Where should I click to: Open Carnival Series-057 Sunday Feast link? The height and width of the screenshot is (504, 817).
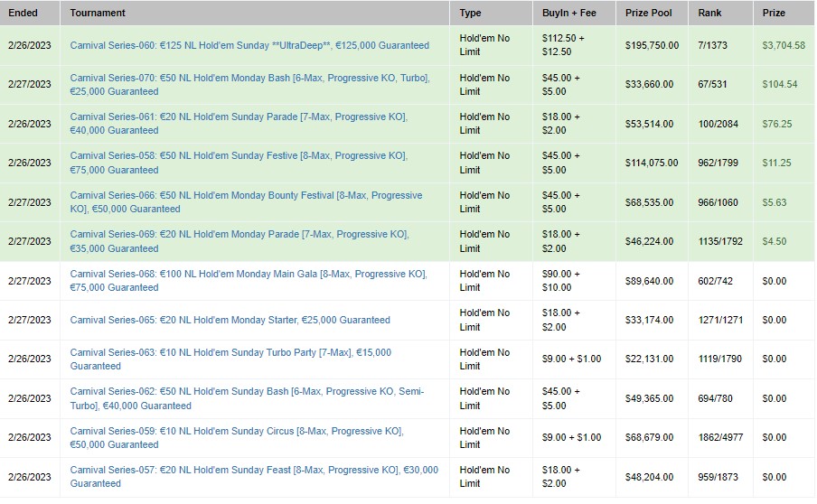tap(254, 476)
